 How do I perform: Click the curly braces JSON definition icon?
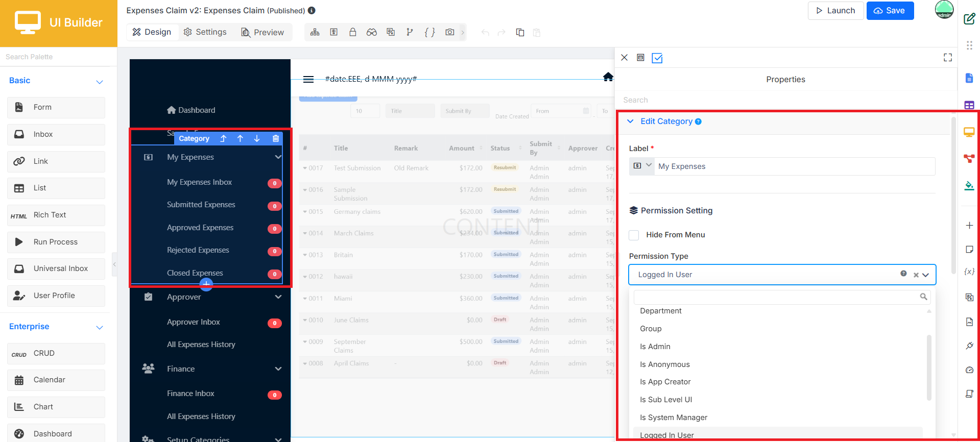[430, 32]
